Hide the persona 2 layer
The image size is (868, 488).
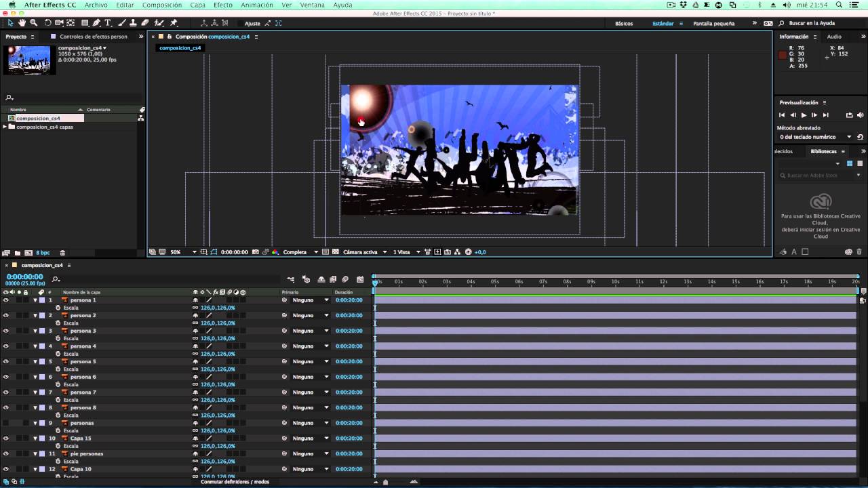(5, 315)
